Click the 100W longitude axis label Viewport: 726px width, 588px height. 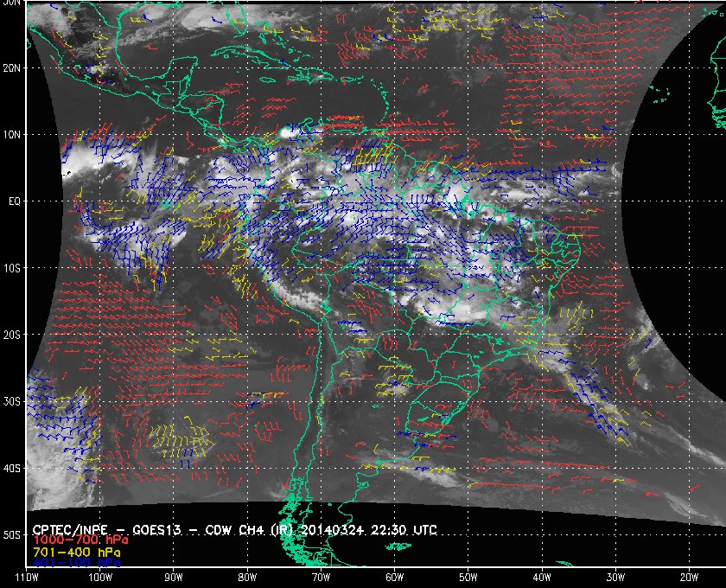point(100,578)
